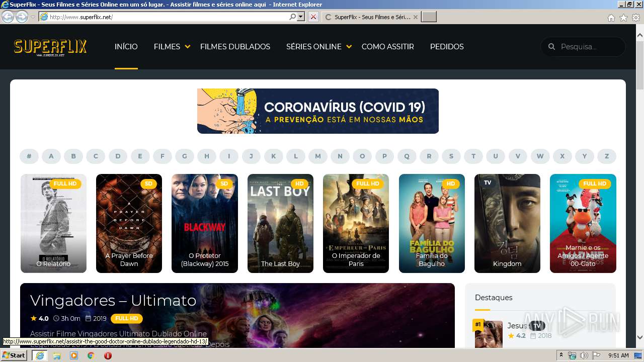Open file explorer taskbar icon
Image resolution: width=644 pixels, height=362 pixels.
[57, 355]
